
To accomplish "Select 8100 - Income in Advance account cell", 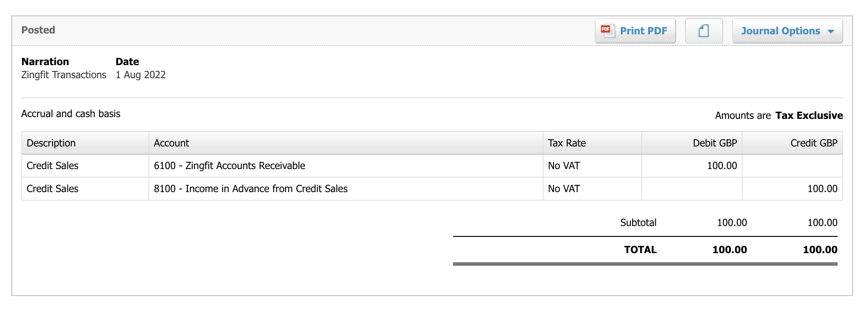I will [251, 188].
